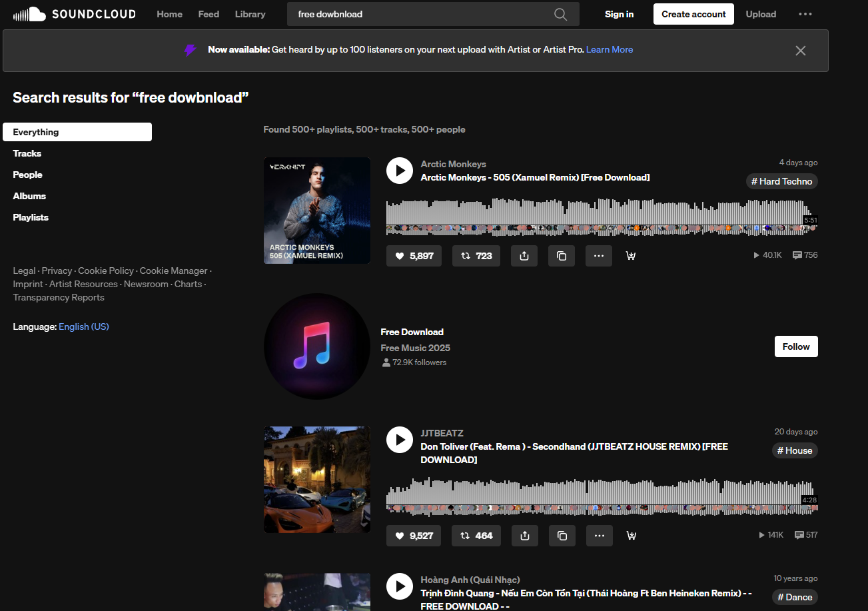
Task: Click the buy/download cart icon on Arctic Monkeys track
Action: point(631,256)
